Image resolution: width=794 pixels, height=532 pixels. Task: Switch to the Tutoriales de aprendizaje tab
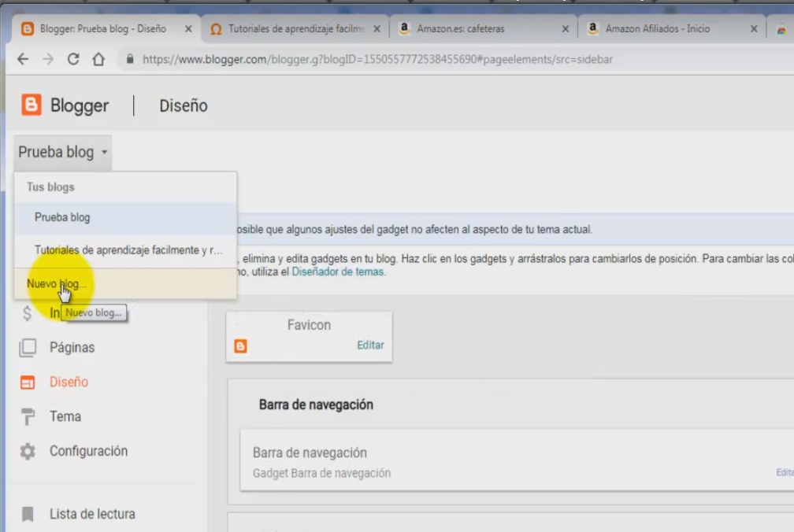click(x=296, y=29)
